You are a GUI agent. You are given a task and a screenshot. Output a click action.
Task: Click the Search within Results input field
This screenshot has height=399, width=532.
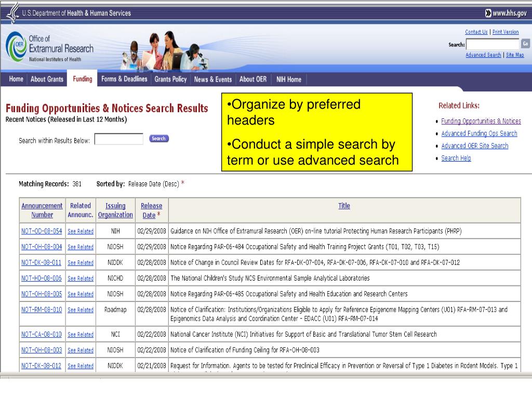pos(119,139)
